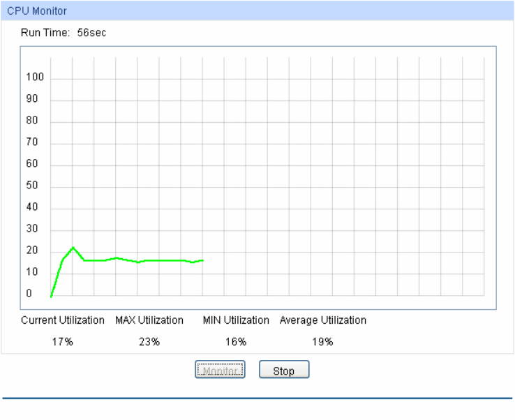The width and height of the screenshot is (515, 420).
Task: Click the Current Utilization label
Action: click(x=63, y=320)
